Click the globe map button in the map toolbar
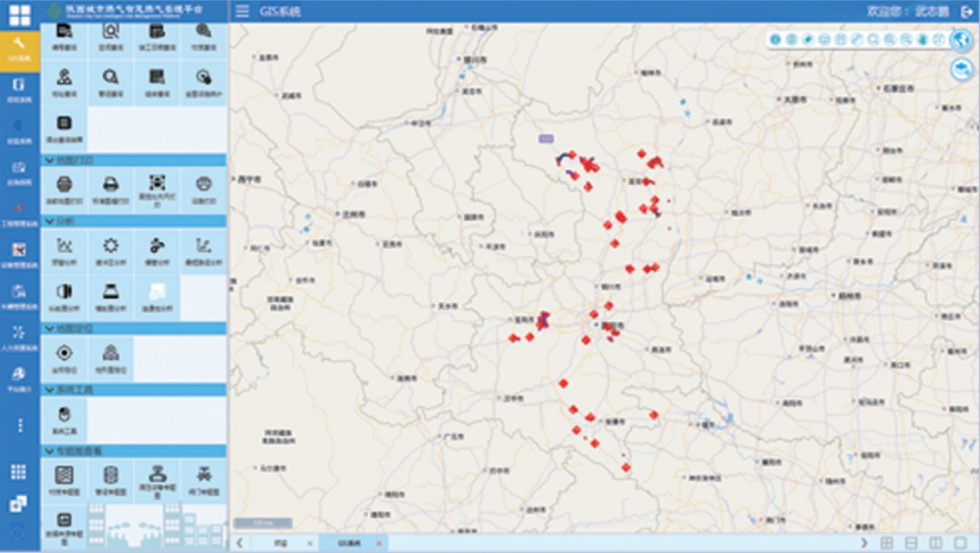Viewport: 980px width, 553px height. (x=961, y=40)
